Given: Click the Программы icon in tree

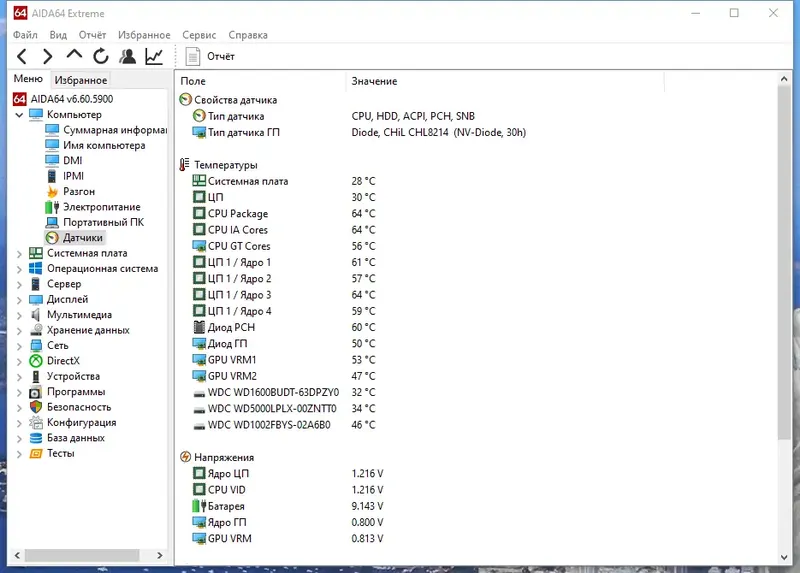Looking at the screenshot, I should 36,392.
